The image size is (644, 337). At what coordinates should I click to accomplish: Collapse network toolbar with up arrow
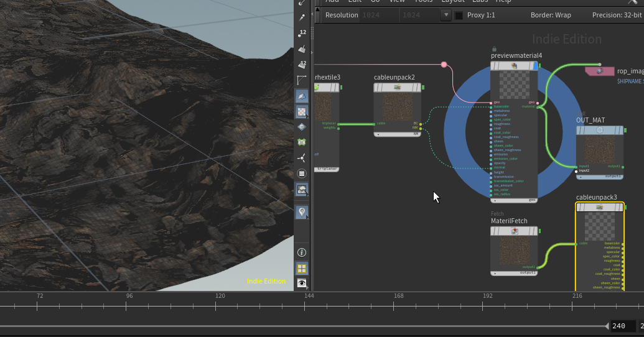317,9
